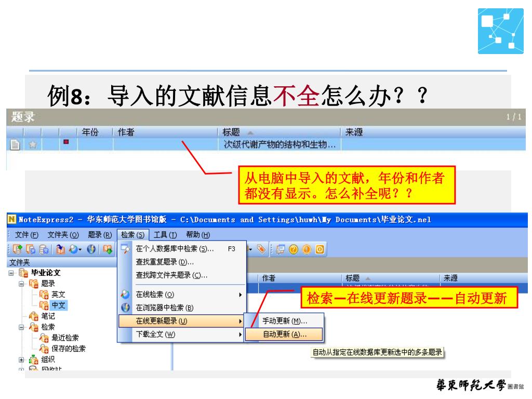Click the close database toolbar icon
This screenshot has height=399, width=532.
(x=44, y=249)
